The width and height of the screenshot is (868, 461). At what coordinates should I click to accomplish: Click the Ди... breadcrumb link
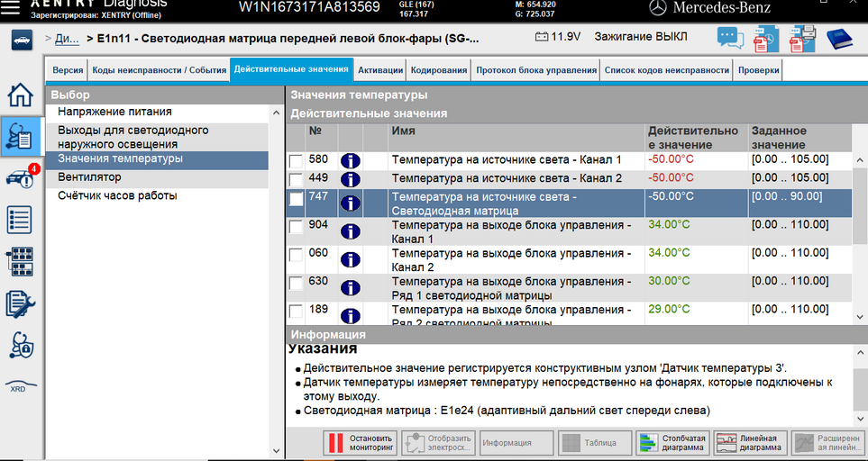pyautogui.click(x=67, y=39)
